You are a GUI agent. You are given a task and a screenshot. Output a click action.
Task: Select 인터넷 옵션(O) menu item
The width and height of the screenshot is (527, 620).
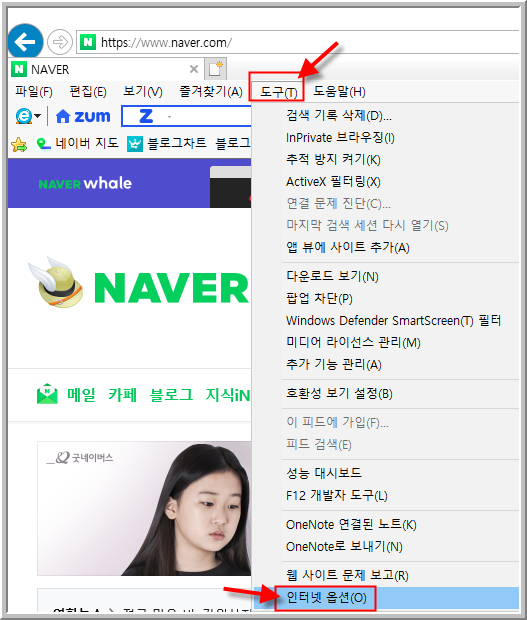(x=386, y=598)
